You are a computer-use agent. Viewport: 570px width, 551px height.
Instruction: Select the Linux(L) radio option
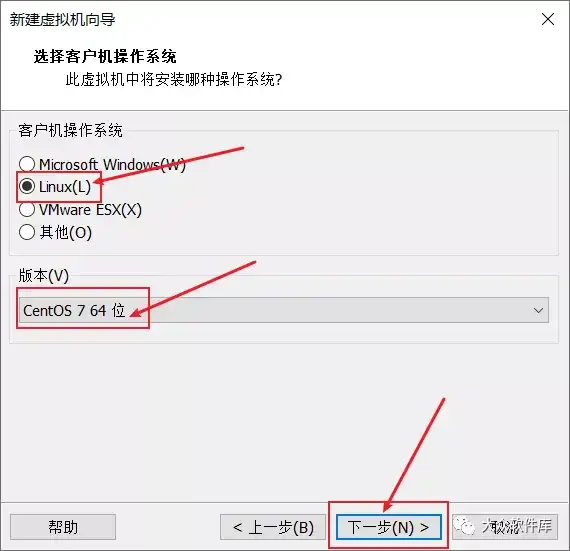point(27,186)
